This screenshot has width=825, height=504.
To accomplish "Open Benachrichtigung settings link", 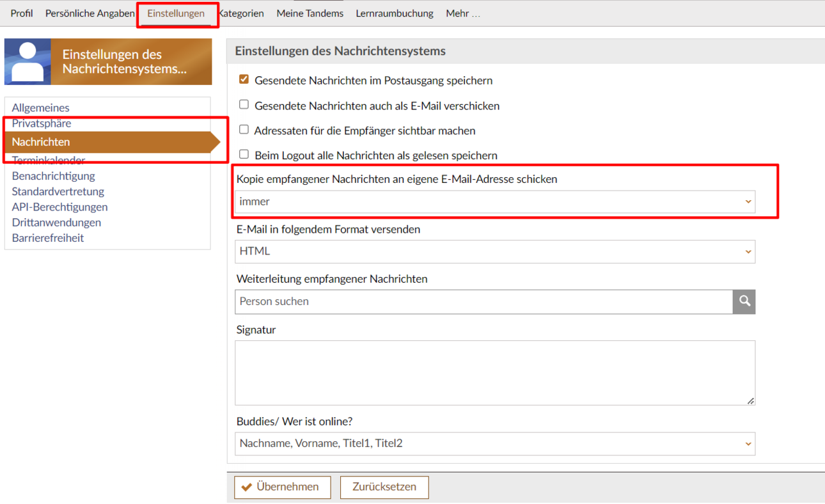I will pyautogui.click(x=53, y=176).
